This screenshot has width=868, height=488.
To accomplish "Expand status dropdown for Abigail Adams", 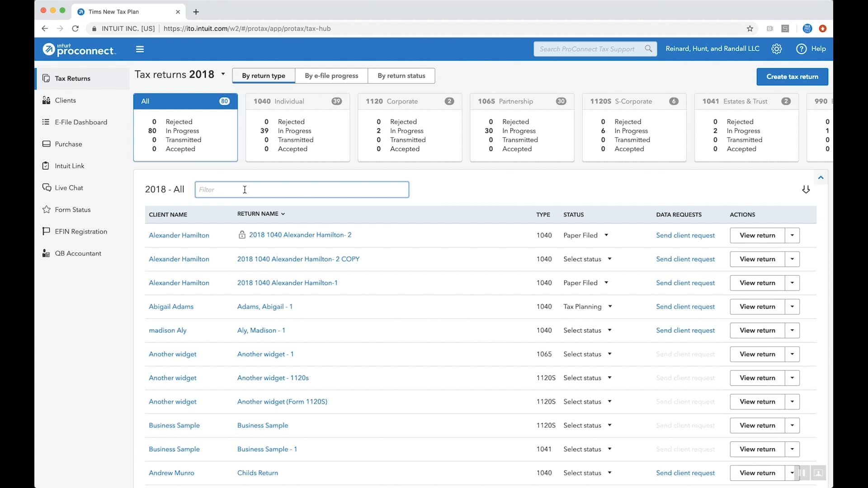I will [x=610, y=306].
